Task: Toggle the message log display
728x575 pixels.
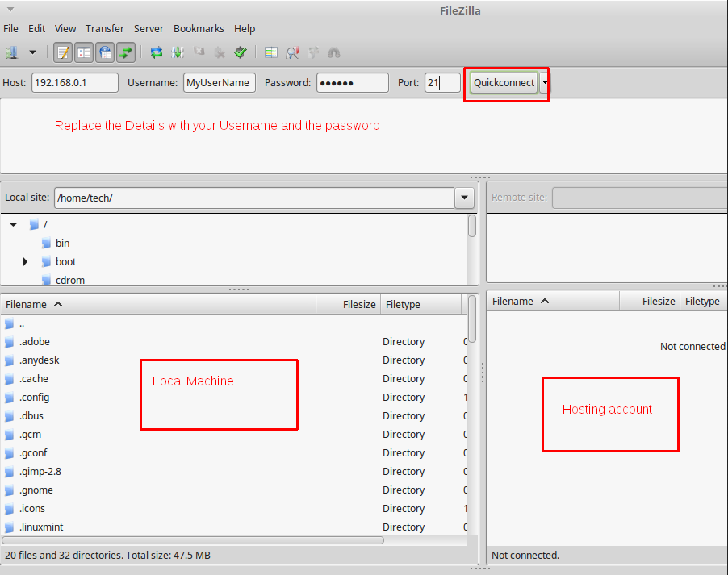Action: [x=63, y=52]
